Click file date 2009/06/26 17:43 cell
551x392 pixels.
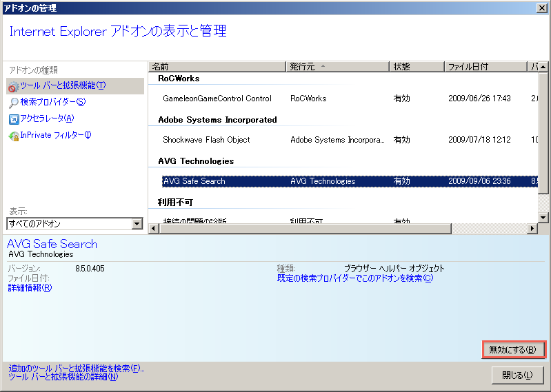click(479, 99)
